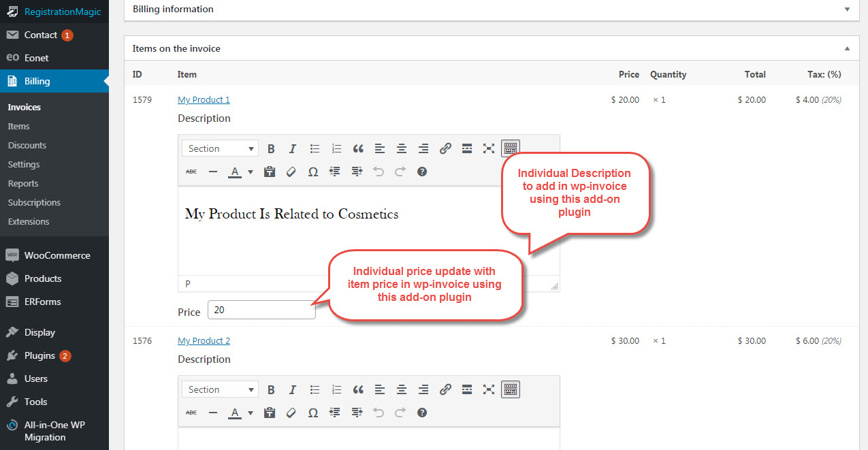Open special character (Omega) in My Product 1 editor
Viewport: 868px width, 450px height.
pos(313,172)
